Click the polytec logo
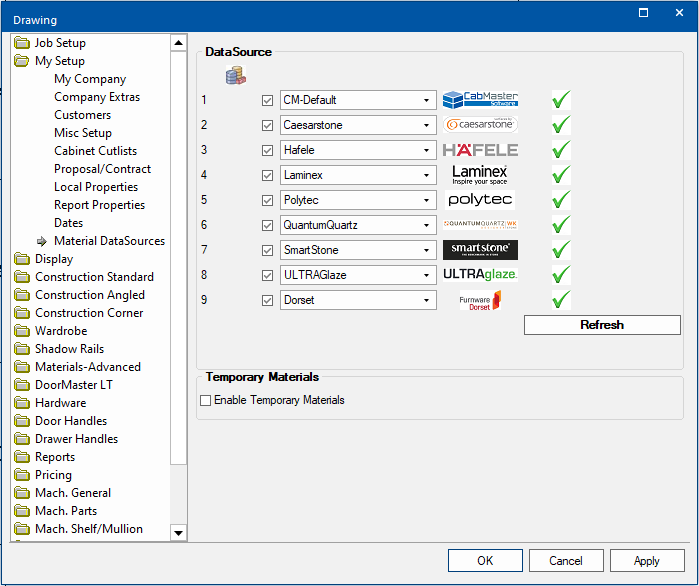Screen dimensions: 699x586 480,200
